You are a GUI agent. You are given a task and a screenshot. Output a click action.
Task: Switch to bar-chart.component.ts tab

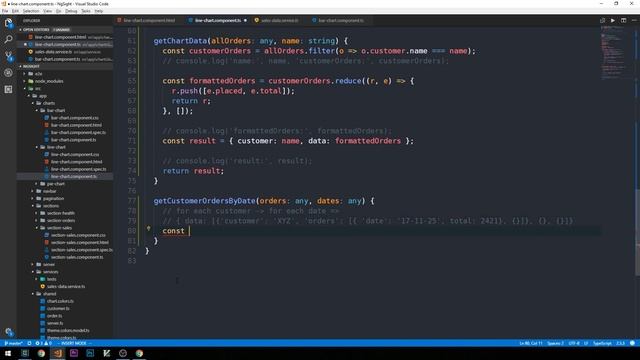tap(341, 20)
